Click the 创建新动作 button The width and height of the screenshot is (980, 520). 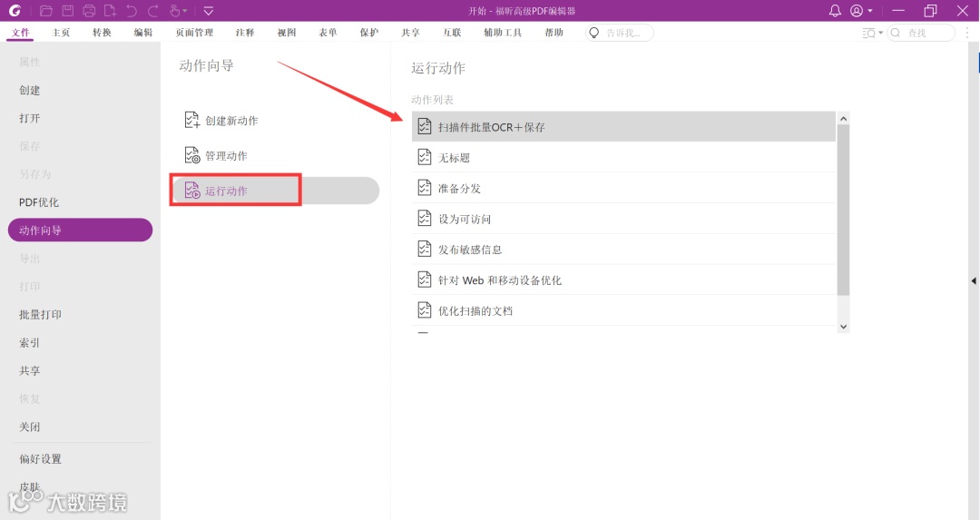(221, 121)
